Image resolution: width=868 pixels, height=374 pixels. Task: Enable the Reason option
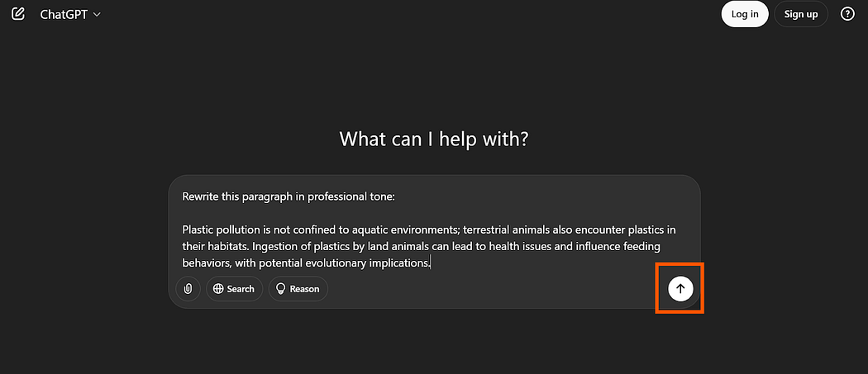pyautogui.click(x=298, y=289)
